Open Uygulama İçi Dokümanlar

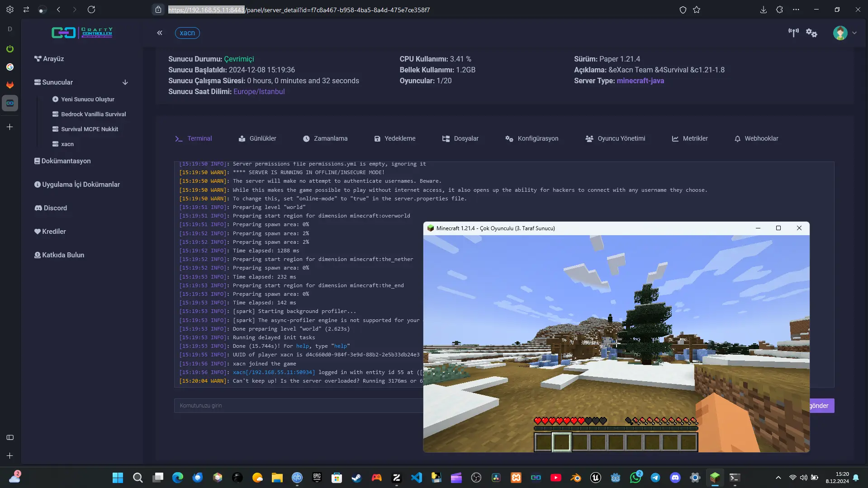(x=77, y=185)
